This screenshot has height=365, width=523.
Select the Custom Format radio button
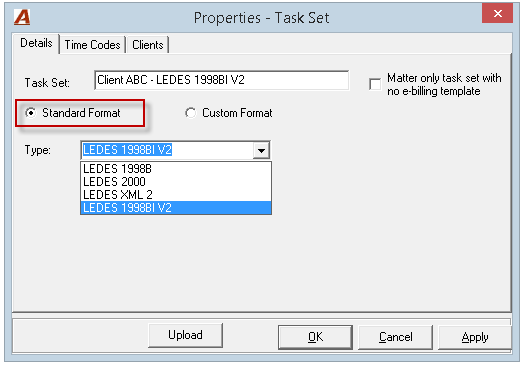190,113
